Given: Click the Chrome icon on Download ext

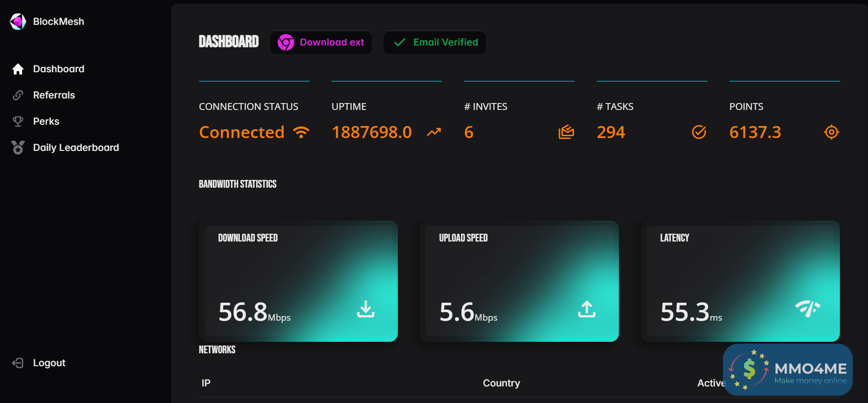Looking at the screenshot, I should tap(286, 42).
